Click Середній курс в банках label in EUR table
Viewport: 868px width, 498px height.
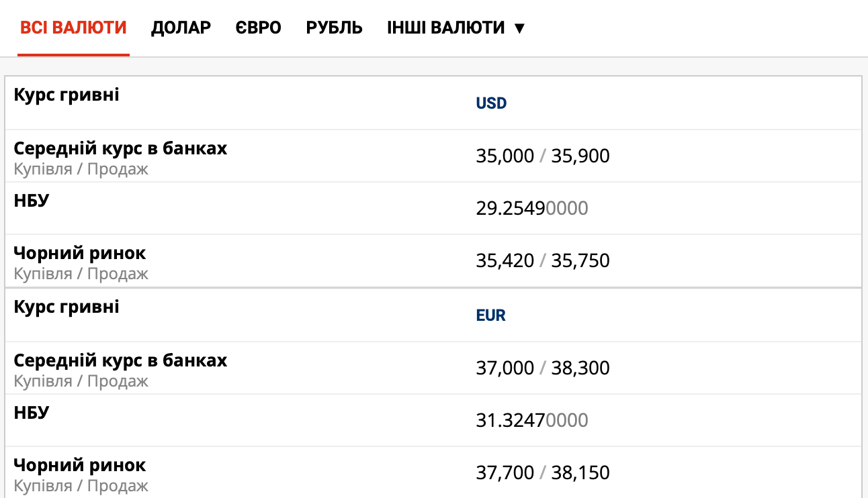pos(120,360)
